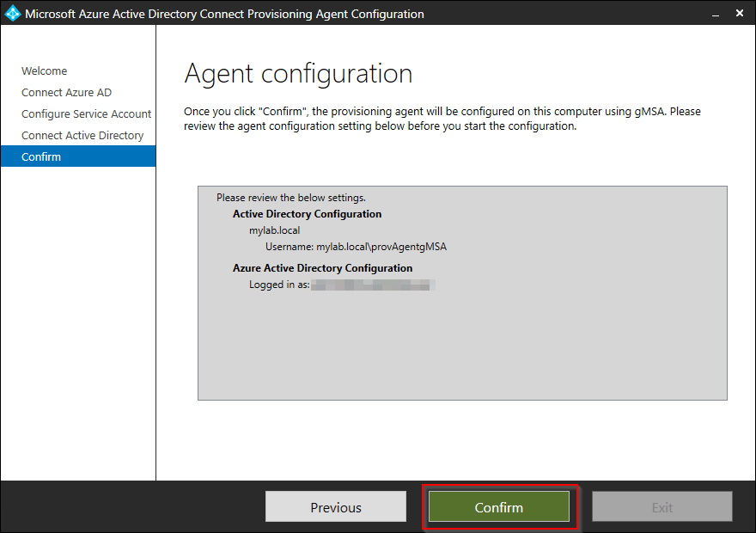
Task: Select Connect Azure AD step
Action: pyautogui.click(x=66, y=93)
